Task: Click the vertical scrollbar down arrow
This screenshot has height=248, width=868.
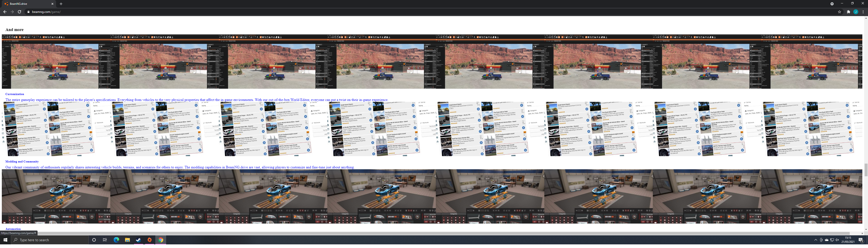Action: click(866, 229)
